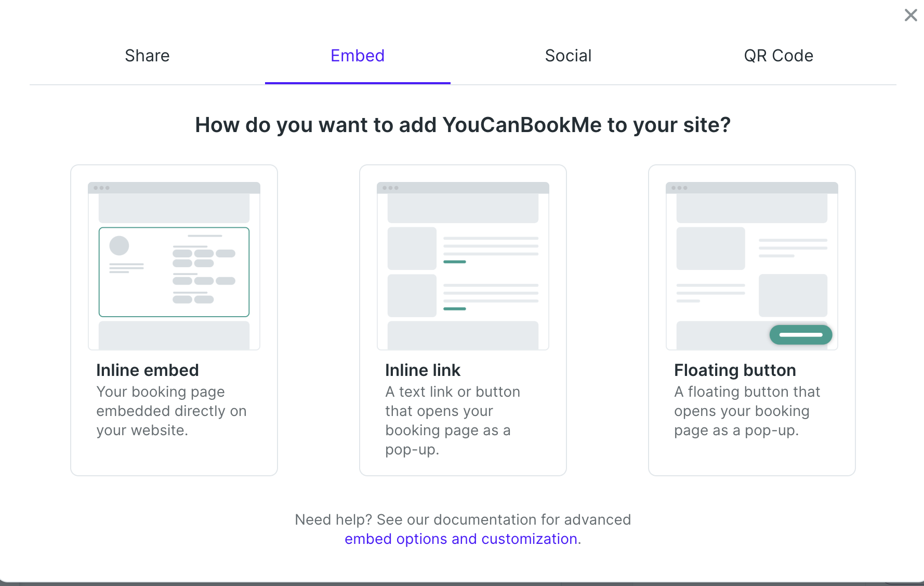Click the Floating button preview illustration
This screenshot has width=924, height=586.
click(x=751, y=266)
